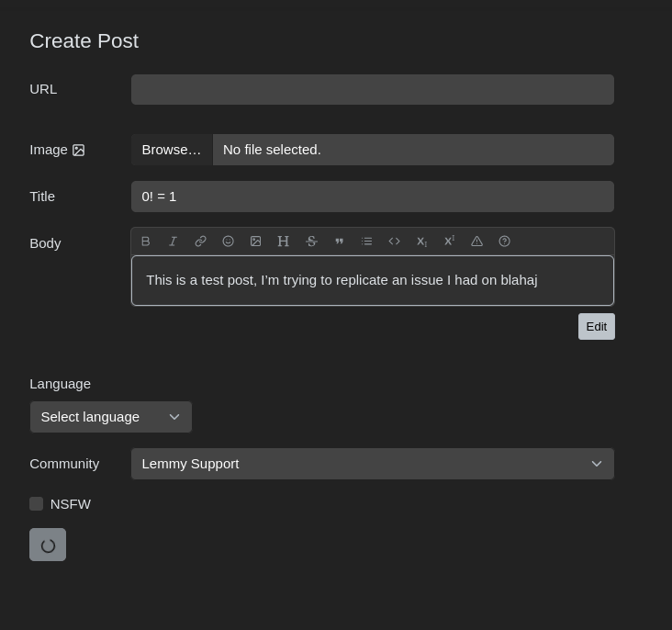Click the Edit button below body
672x630 pixels.
[596, 327]
